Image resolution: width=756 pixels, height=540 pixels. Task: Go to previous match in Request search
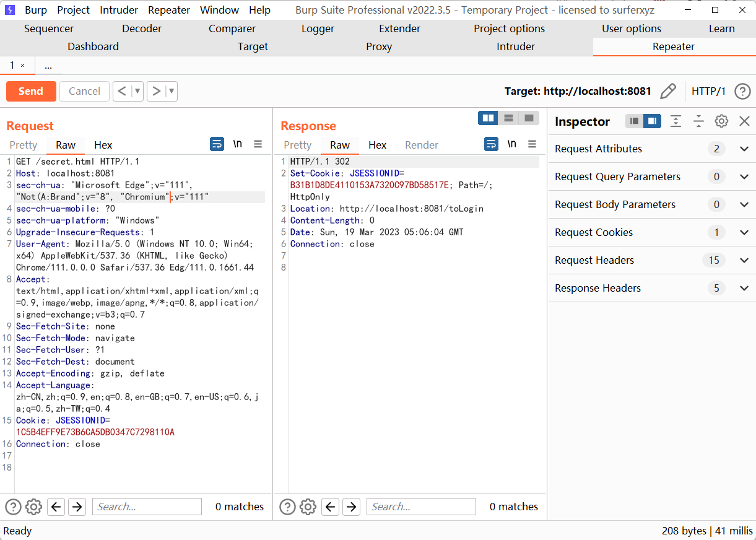56,507
